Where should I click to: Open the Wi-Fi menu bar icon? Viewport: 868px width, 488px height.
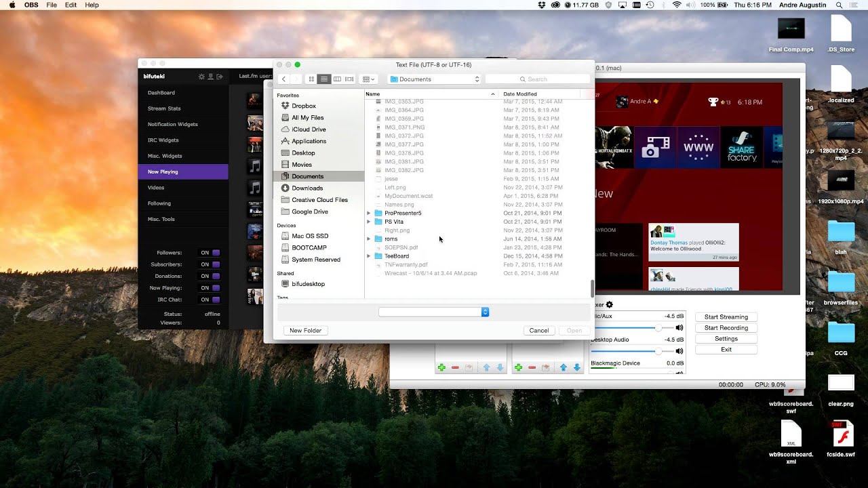tap(676, 5)
